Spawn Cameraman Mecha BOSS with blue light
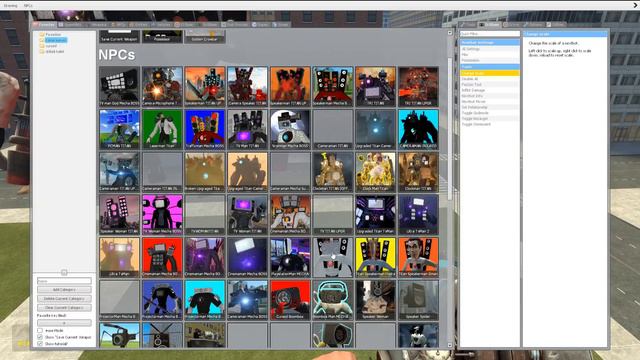 pyautogui.click(x=247, y=300)
